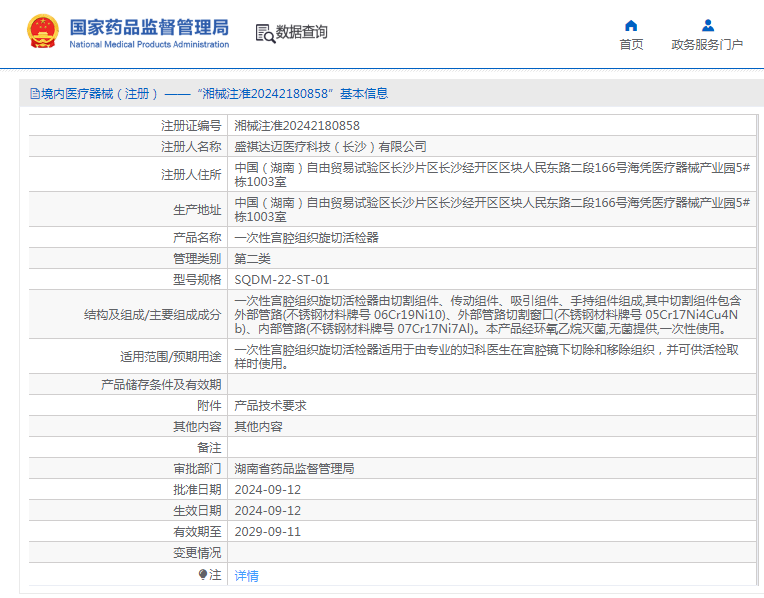Click the 有效期至 label
This screenshot has width=764, height=598.
(197, 531)
